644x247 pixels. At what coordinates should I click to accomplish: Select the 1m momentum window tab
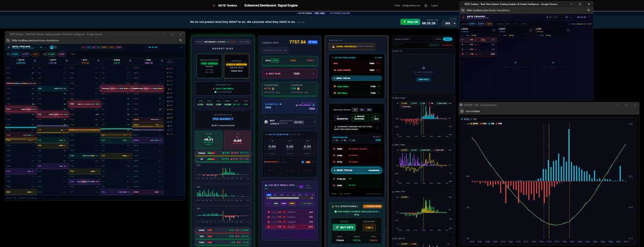pyautogui.click(x=354, y=109)
